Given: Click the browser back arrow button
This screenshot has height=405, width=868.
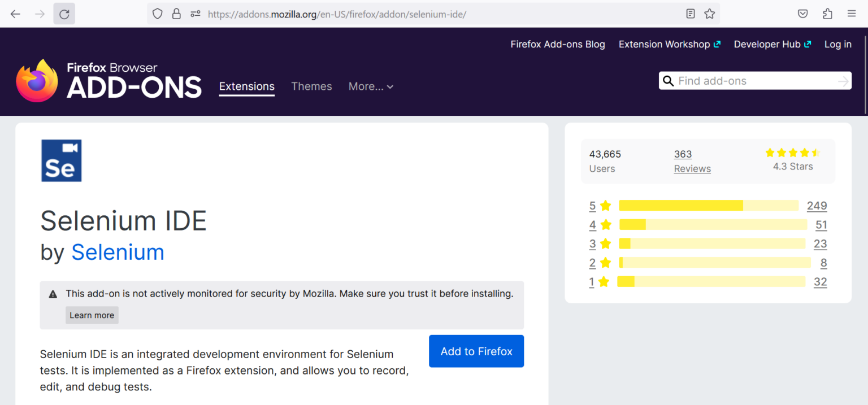Looking at the screenshot, I should tap(15, 14).
